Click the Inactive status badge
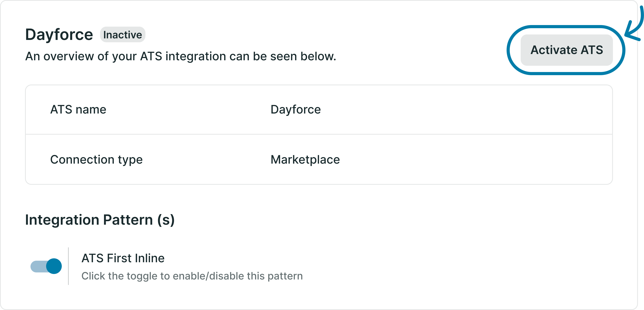 coord(123,35)
